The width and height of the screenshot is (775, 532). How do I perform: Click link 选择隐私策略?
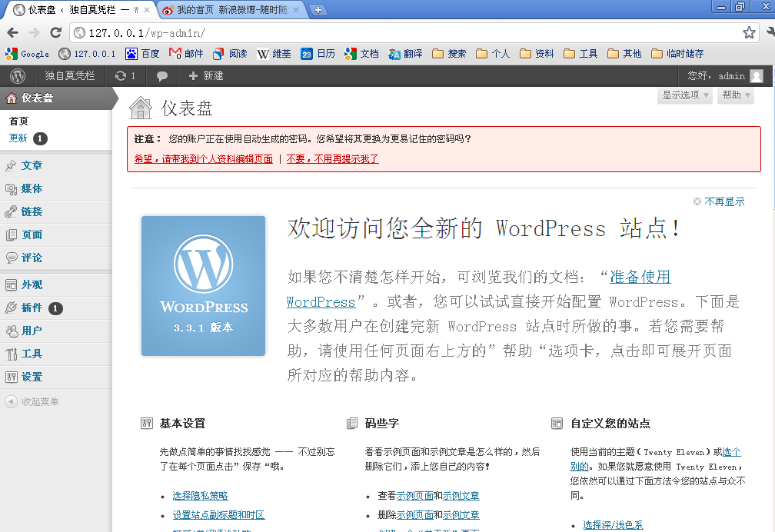[200, 495]
